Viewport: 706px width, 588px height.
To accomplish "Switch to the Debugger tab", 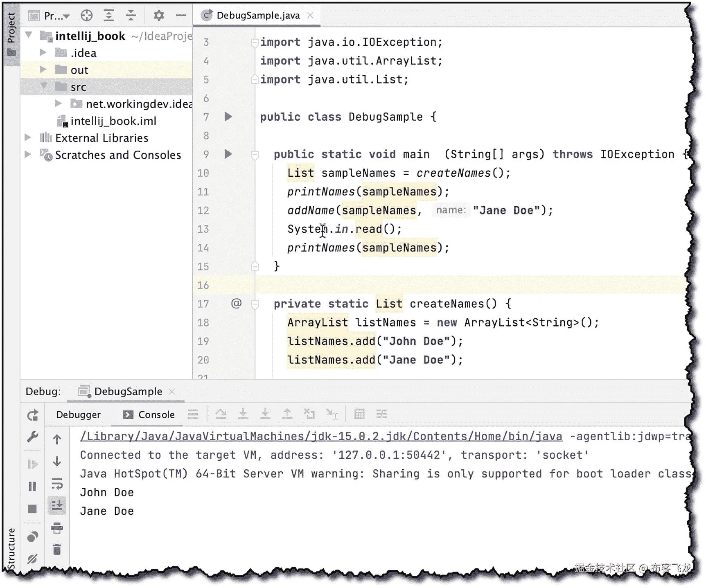I will (x=78, y=415).
